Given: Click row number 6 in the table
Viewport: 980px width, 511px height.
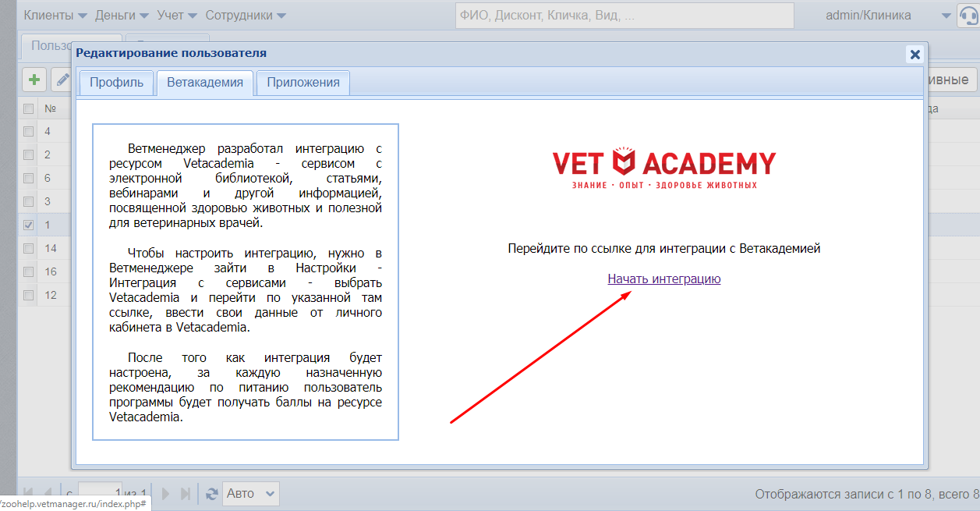Looking at the screenshot, I should click(48, 178).
